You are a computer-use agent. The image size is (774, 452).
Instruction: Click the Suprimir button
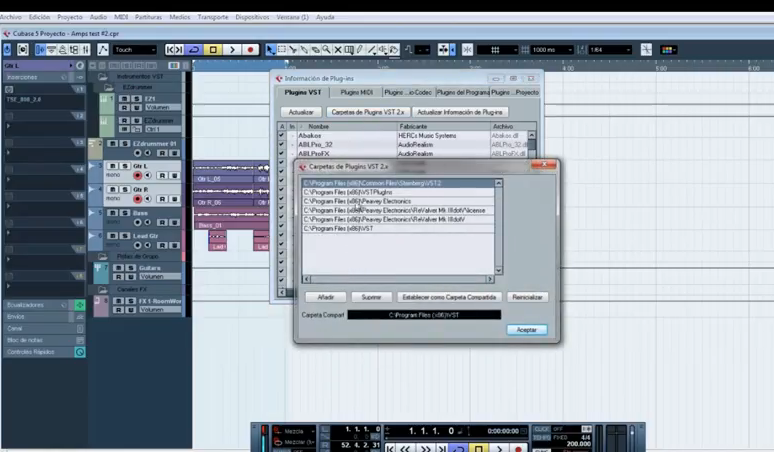[371, 297]
